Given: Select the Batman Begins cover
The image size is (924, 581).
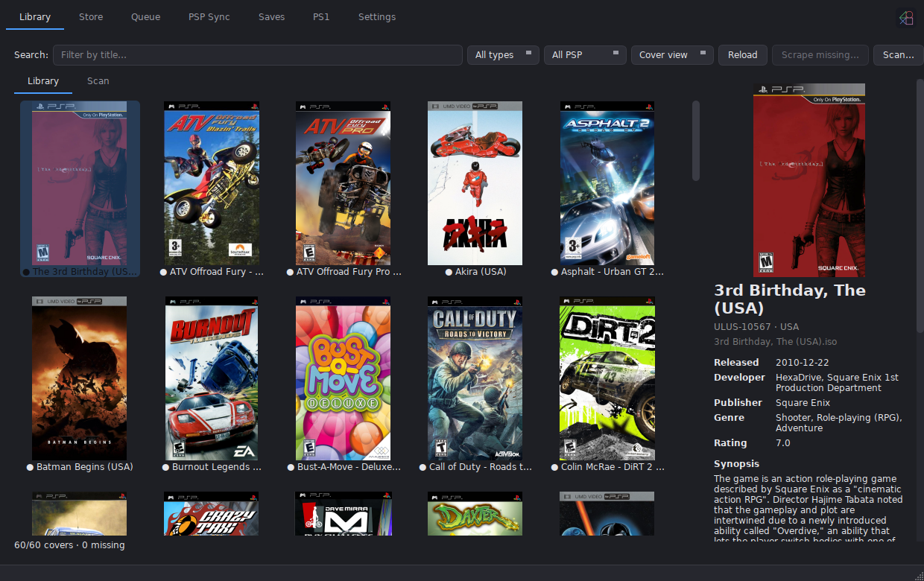Looking at the screenshot, I should [79, 378].
